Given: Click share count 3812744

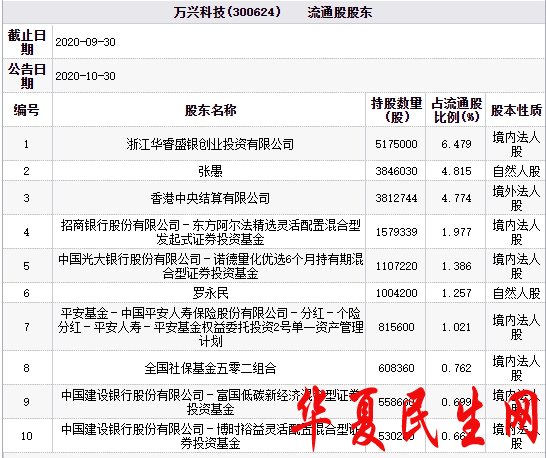Looking at the screenshot, I should tap(396, 198).
